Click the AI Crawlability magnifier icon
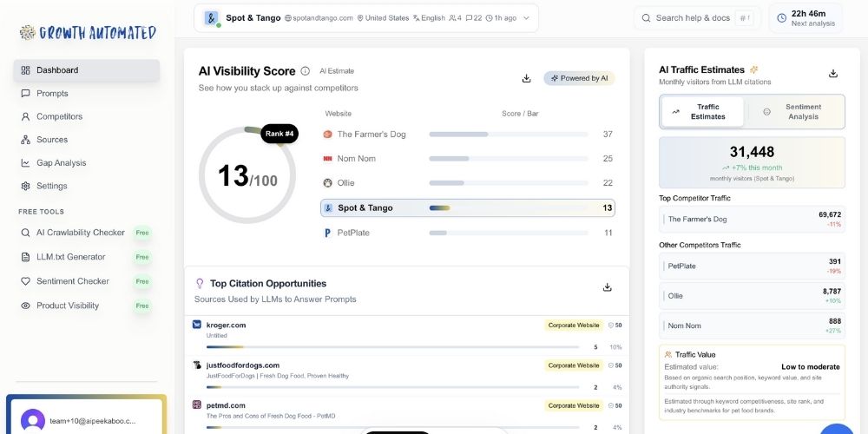This screenshot has height=434, width=868. click(25, 233)
